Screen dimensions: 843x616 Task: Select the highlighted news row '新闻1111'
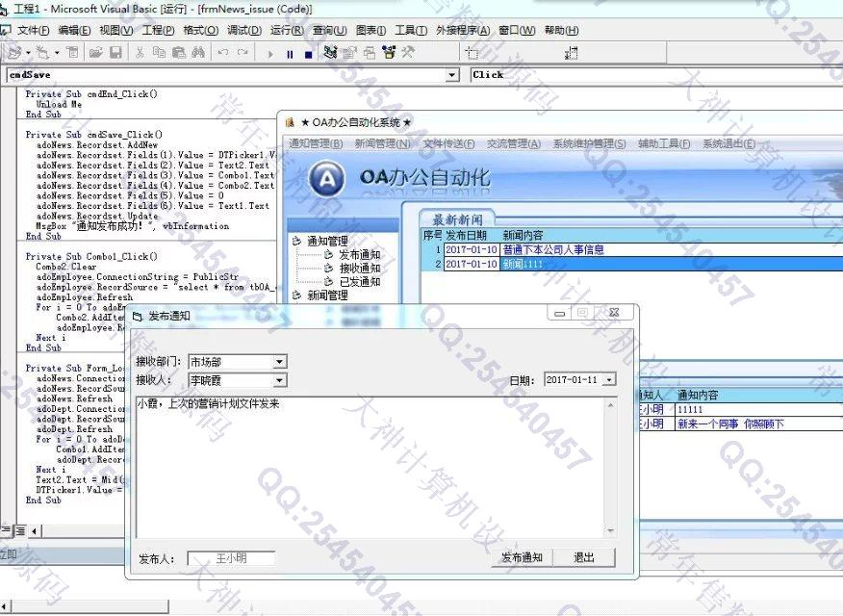click(x=631, y=264)
